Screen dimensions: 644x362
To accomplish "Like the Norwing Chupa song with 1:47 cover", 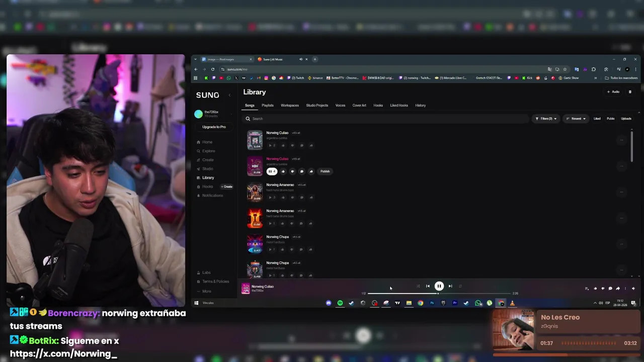I will tap(283, 249).
